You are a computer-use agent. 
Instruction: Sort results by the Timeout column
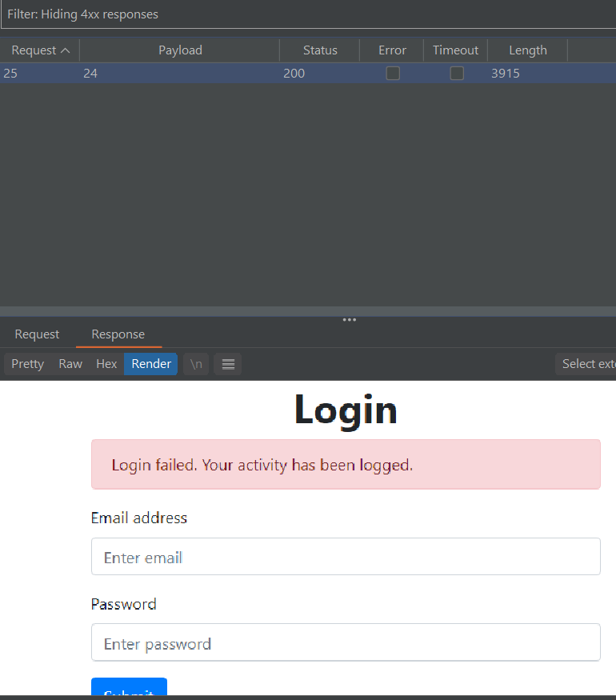coord(455,50)
